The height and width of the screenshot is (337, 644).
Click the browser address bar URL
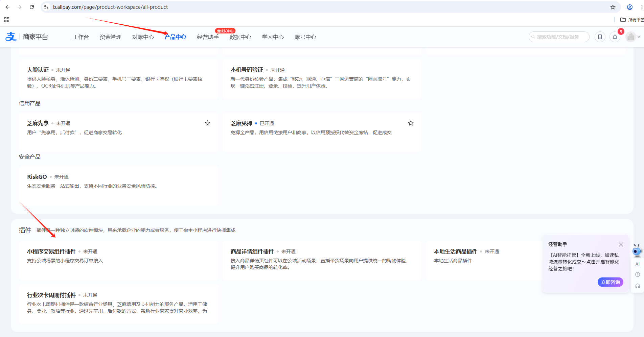pos(110,7)
